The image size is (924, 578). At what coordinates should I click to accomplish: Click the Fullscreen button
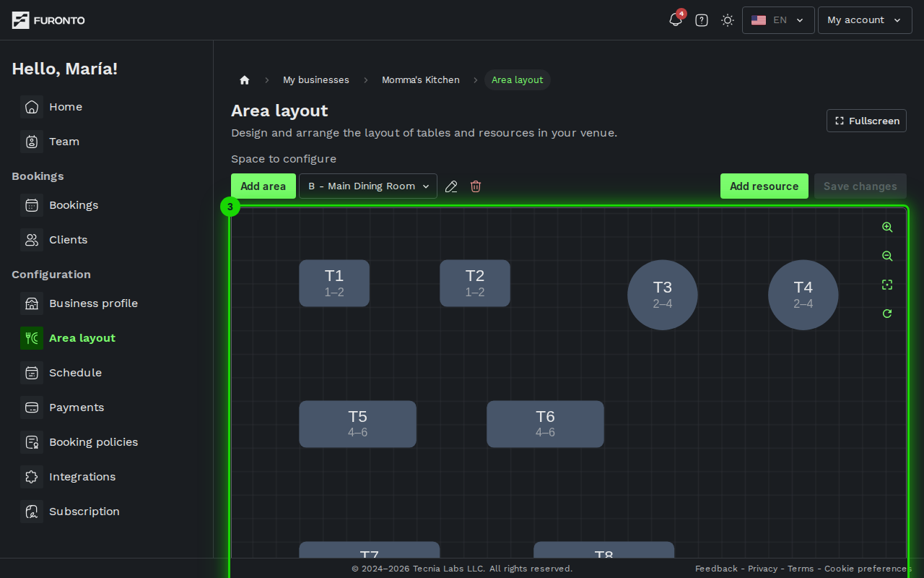[x=866, y=121]
